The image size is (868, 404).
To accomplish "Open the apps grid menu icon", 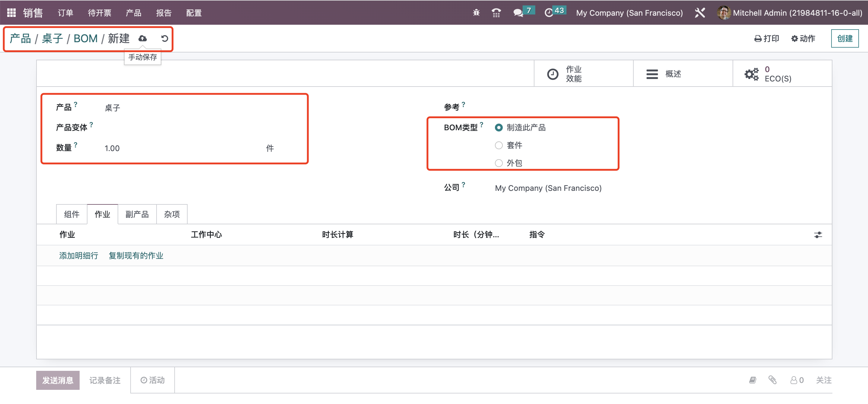I will coord(11,13).
